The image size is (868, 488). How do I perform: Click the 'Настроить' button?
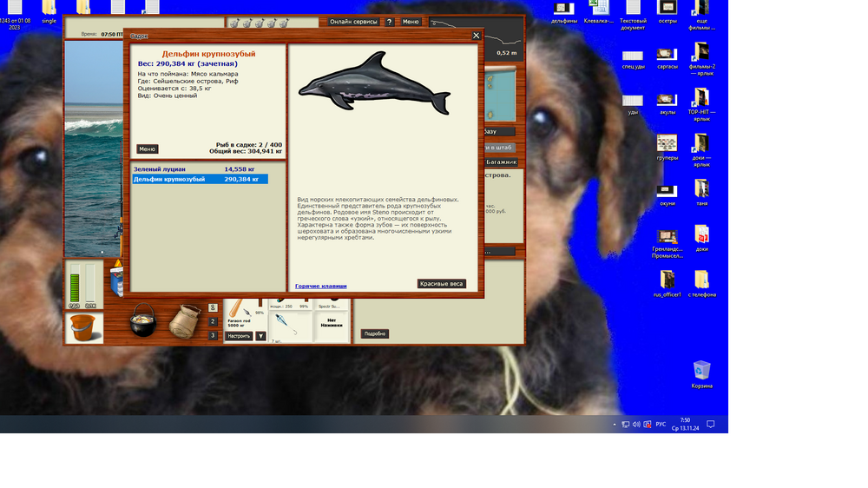240,336
